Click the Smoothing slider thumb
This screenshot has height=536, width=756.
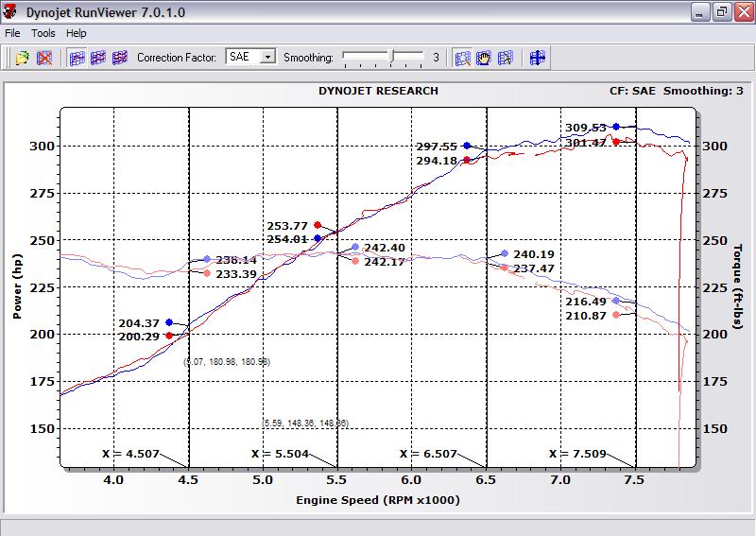392,57
